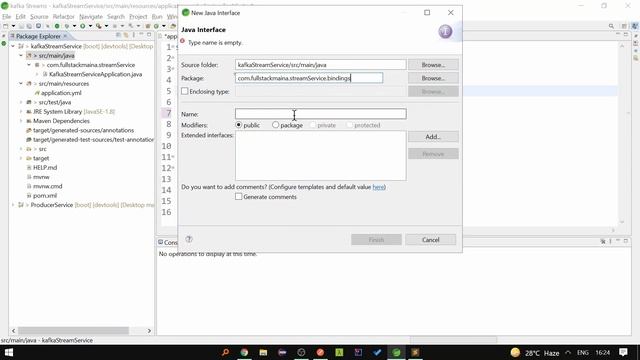
Task: Open the notification center icon in the taskbar
Action: (623, 352)
